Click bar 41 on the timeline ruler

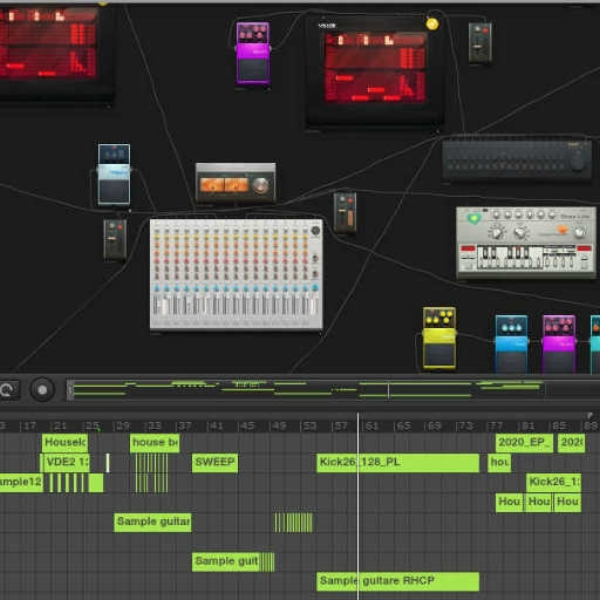coord(215,426)
